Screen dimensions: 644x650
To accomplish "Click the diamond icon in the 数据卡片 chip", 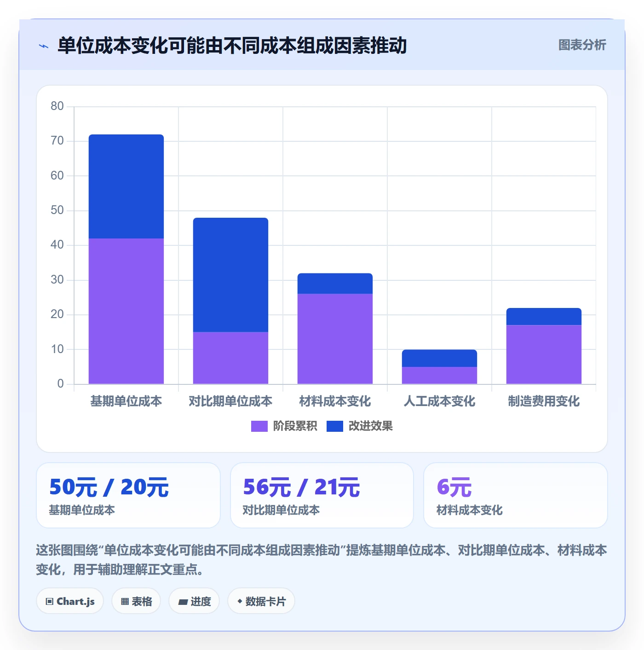I will click(x=240, y=601).
